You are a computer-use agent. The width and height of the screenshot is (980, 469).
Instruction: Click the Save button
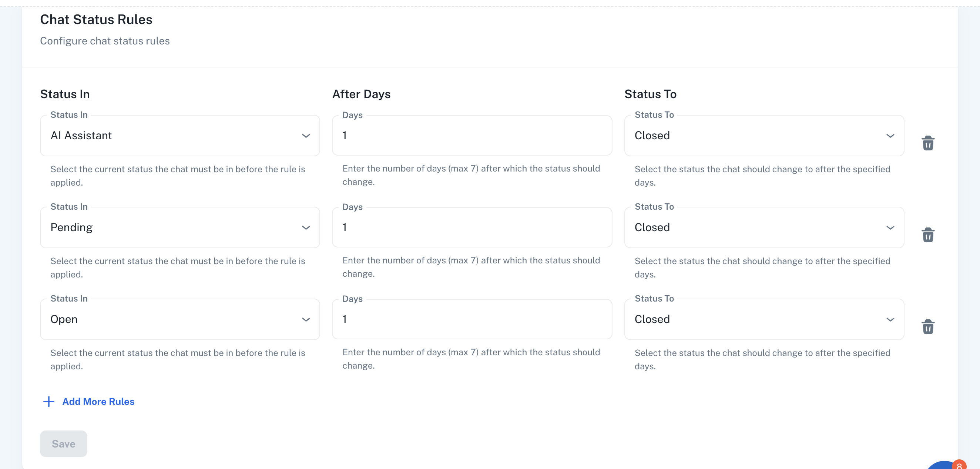click(x=64, y=444)
